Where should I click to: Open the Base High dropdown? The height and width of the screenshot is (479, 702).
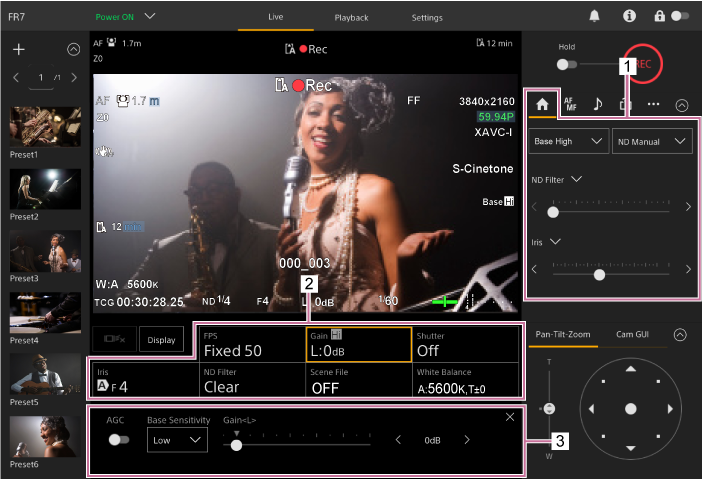click(568, 142)
